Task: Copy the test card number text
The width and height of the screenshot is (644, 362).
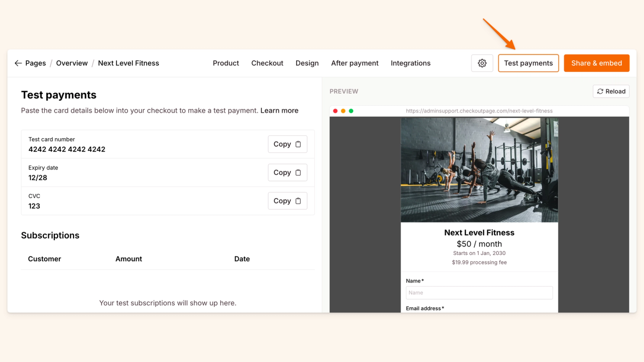Action: (x=287, y=144)
